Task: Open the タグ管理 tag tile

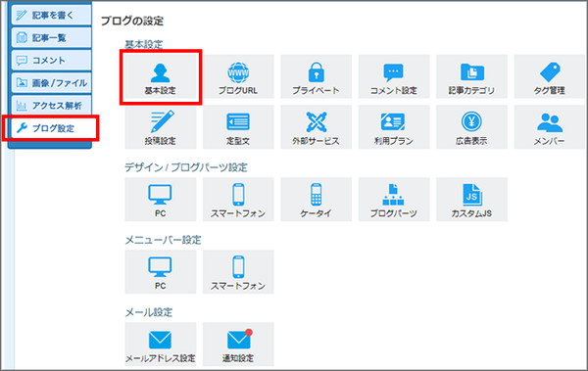Action: pos(550,76)
